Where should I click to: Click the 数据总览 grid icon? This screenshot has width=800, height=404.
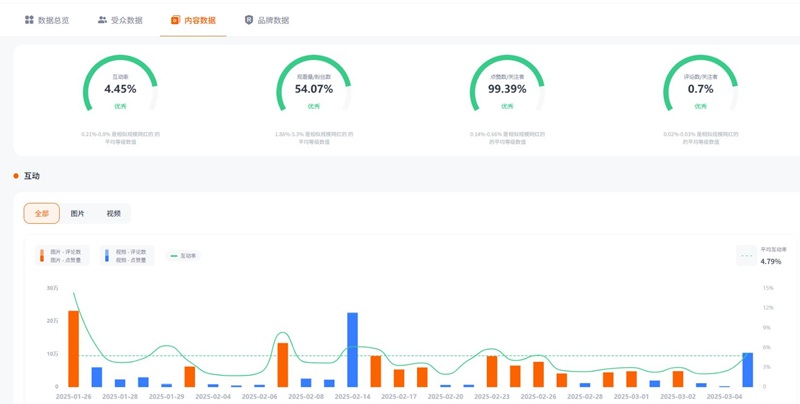(29, 20)
